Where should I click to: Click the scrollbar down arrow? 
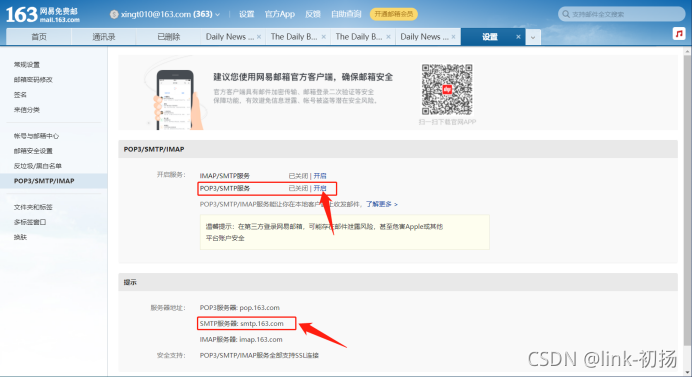688,372
